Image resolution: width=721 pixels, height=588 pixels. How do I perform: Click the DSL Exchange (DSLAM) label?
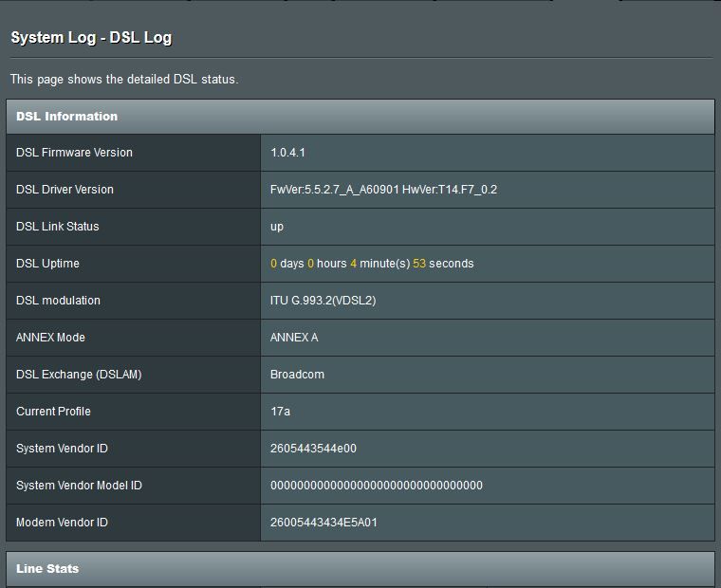pos(79,375)
